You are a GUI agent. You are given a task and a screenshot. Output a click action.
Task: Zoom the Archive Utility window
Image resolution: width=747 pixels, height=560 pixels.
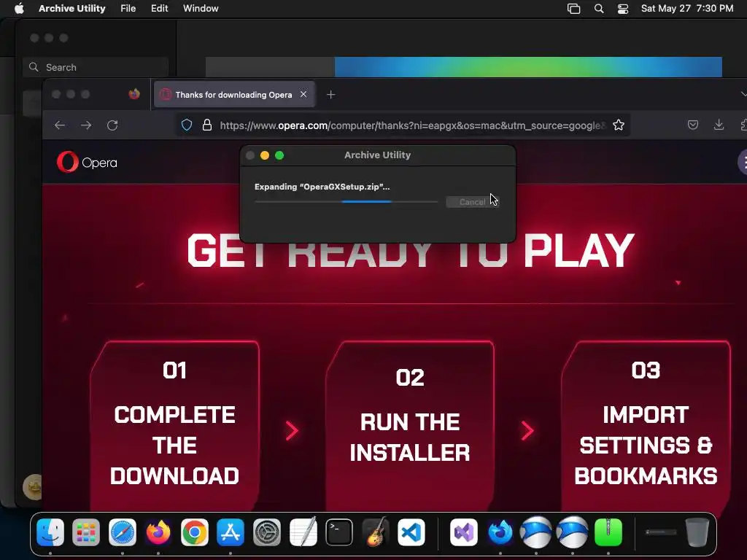click(279, 155)
